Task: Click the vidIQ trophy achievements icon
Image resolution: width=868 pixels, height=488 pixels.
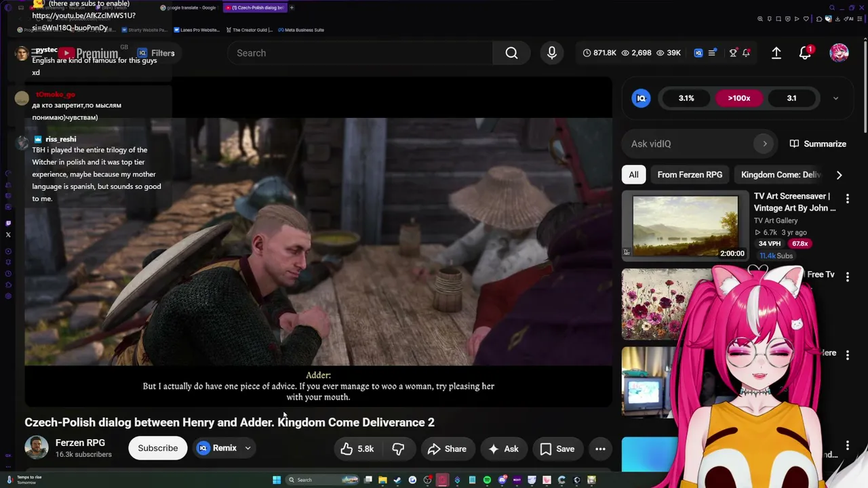Action: (733, 53)
